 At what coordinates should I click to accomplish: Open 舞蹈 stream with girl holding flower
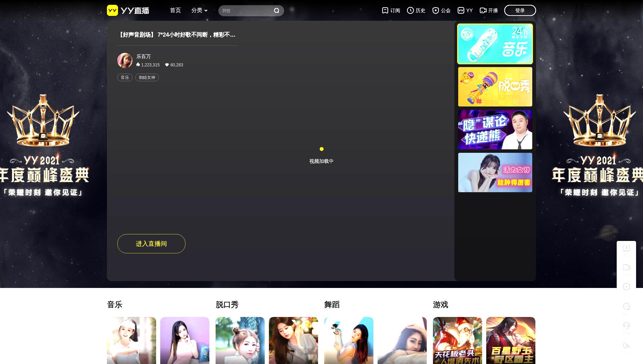[349, 340]
